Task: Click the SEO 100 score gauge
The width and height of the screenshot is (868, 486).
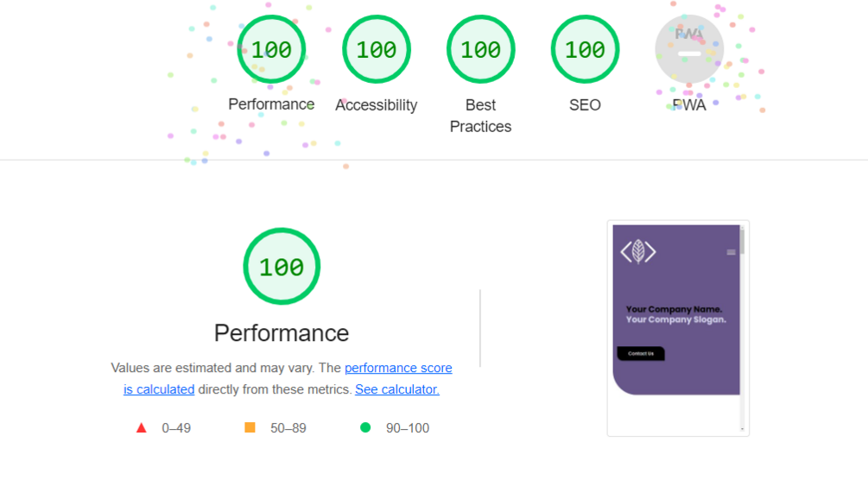Action: tap(585, 50)
